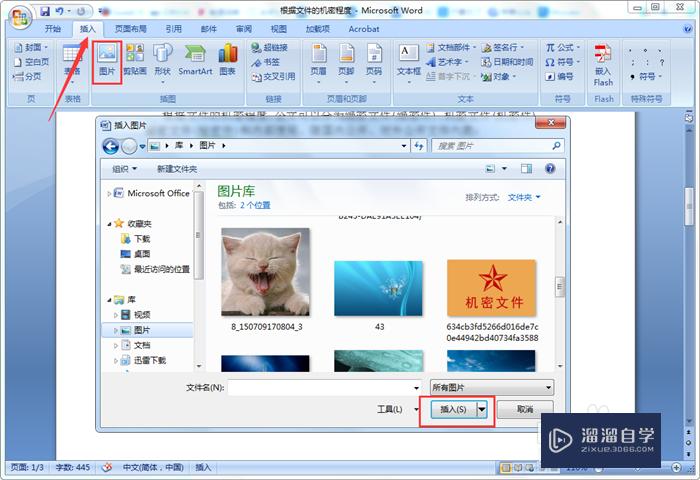Expand the 文档 library node
Screen dimensions: 700x480
click(116, 345)
